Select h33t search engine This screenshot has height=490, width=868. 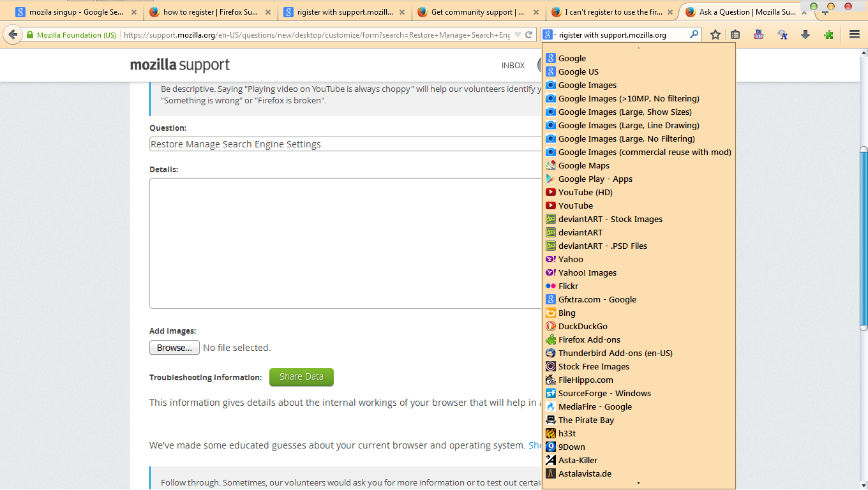[x=638, y=433]
